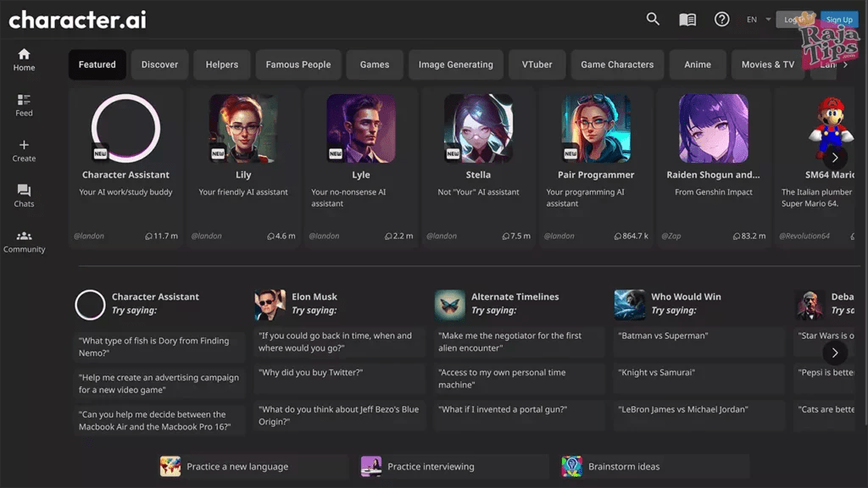This screenshot has width=868, height=488.
Task: Select Lily character avatar
Action: (243, 129)
